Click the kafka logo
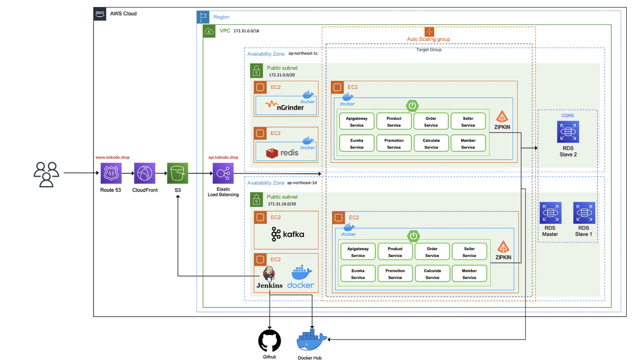The width and height of the screenshot is (633, 364). (287, 234)
